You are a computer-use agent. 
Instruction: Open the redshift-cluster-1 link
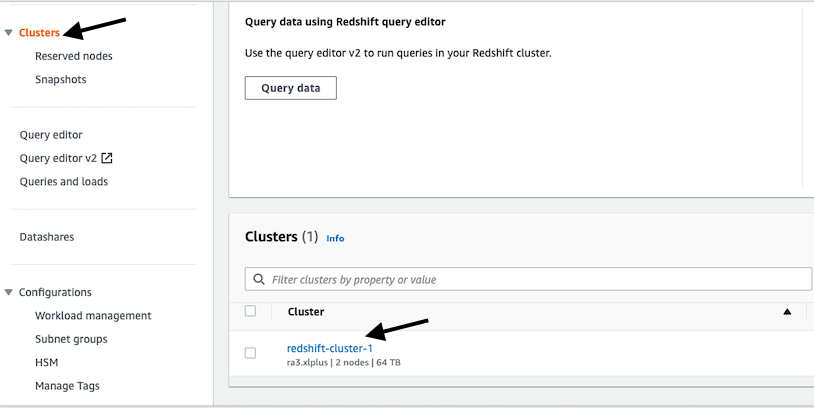tap(329, 348)
